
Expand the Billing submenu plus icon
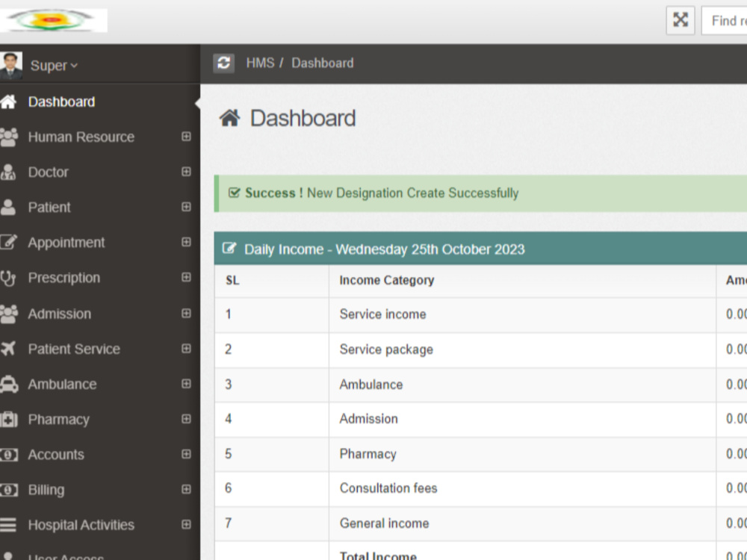pyautogui.click(x=186, y=490)
